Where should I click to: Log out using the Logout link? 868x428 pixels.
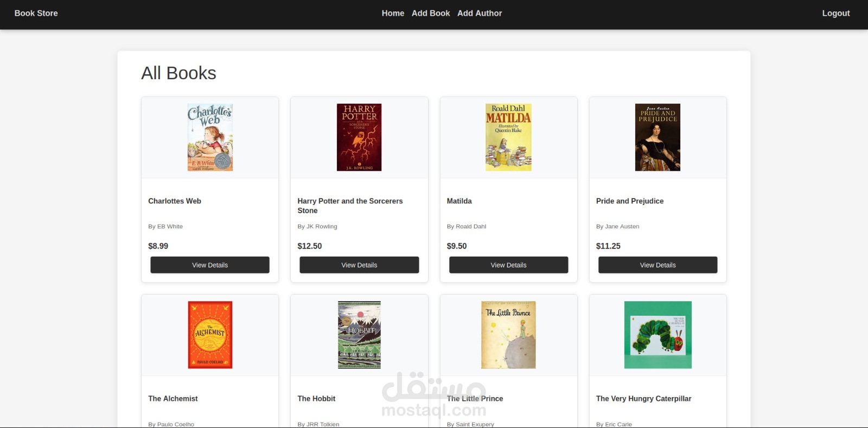pos(835,13)
